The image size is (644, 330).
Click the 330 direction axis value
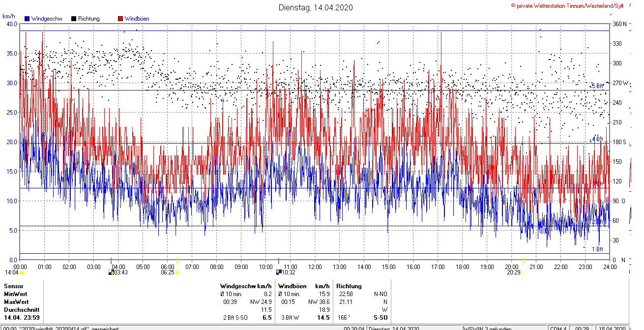coord(617,43)
